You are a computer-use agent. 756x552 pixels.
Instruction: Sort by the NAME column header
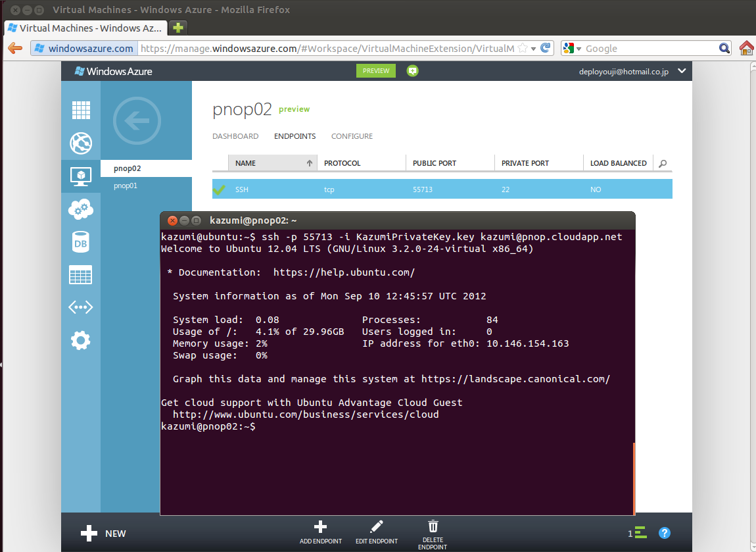coord(273,163)
